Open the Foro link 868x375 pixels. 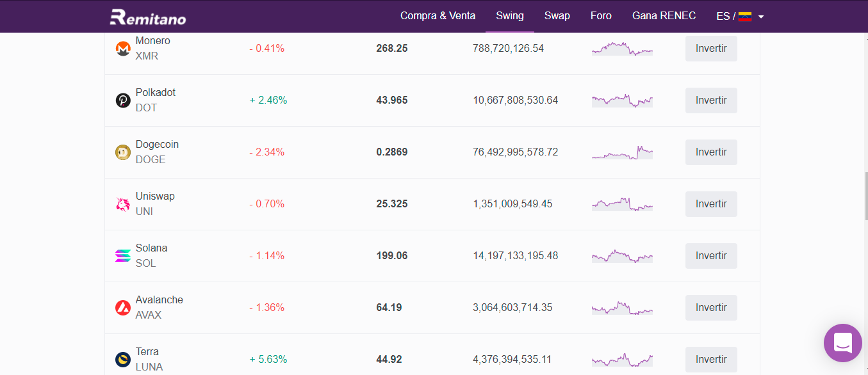click(x=601, y=16)
